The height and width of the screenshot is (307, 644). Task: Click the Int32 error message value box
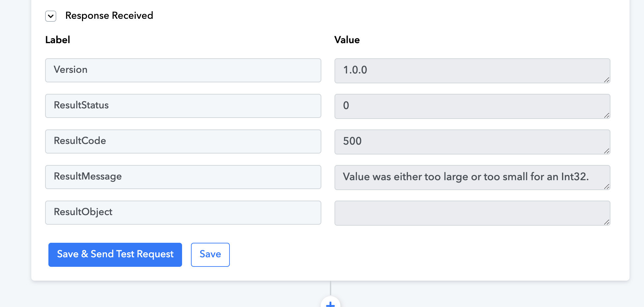[472, 178]
